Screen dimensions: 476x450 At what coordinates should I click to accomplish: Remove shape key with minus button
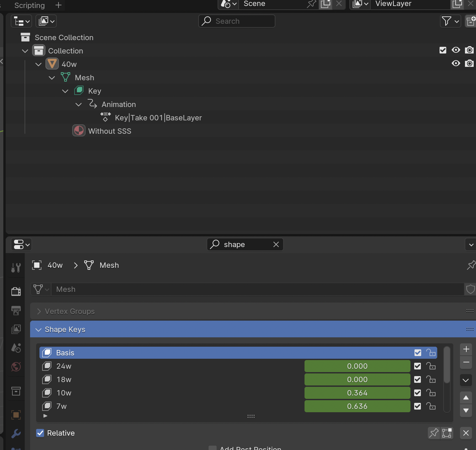466,362
